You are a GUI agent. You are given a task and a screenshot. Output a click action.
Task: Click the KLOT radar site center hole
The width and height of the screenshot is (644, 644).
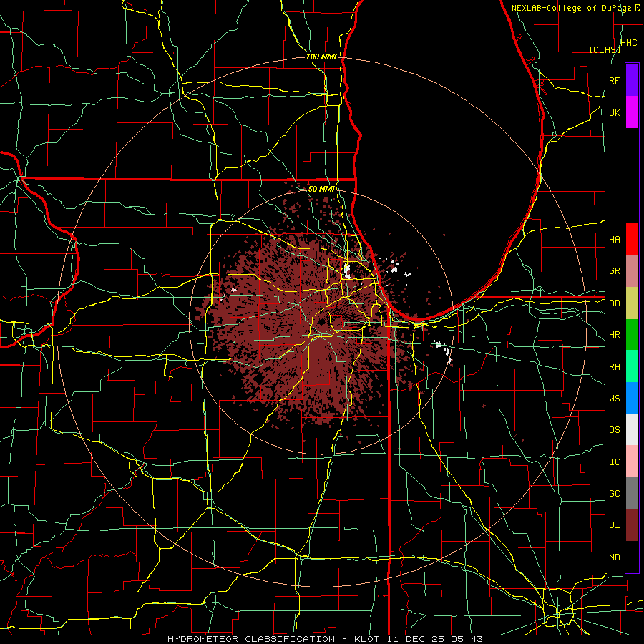[321, 322]
